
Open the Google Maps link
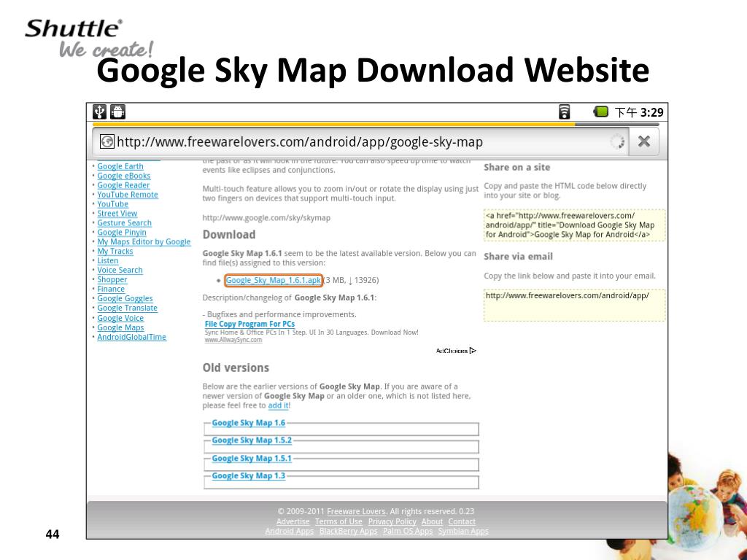coord(120,327)
